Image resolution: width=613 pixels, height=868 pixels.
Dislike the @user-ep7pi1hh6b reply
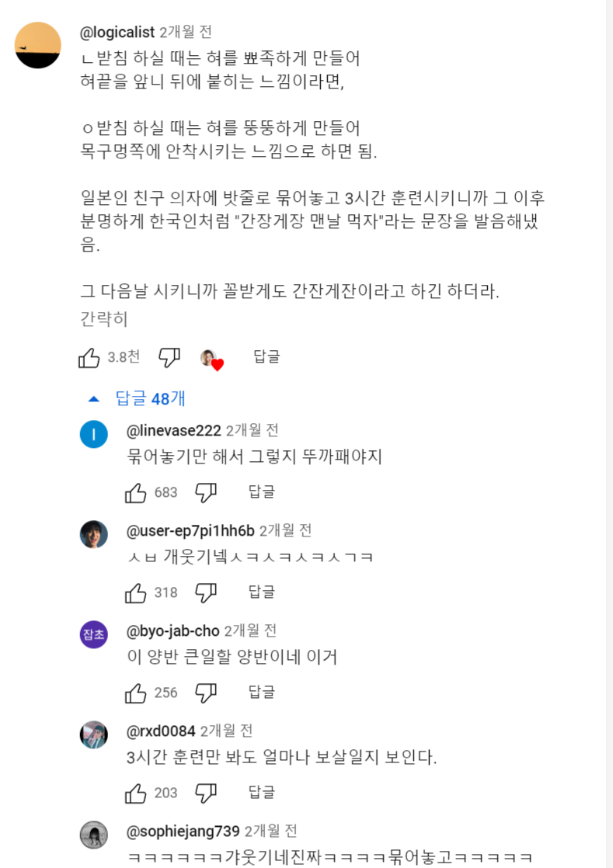[206, 592]
